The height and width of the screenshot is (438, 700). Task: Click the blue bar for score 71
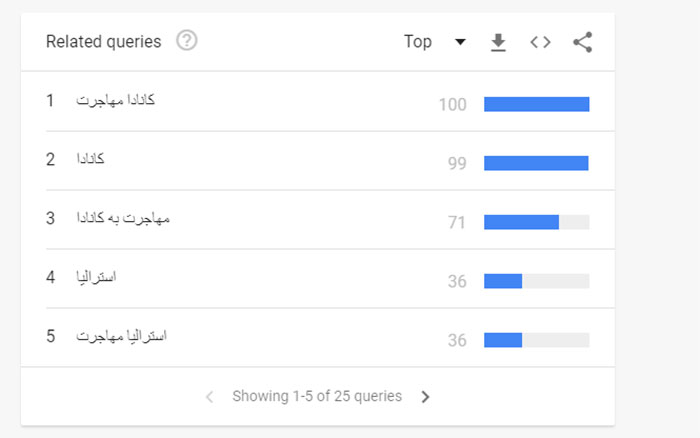521,222
